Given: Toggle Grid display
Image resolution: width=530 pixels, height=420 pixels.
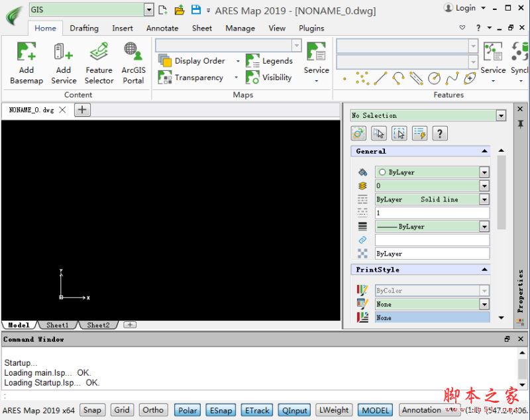Looking at the screenshot, I should click(122, 410).
